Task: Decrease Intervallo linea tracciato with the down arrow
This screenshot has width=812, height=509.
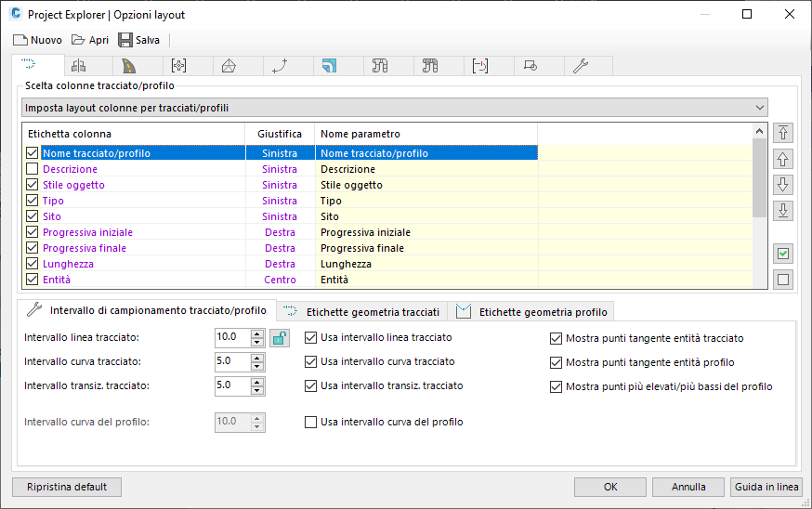Action: pos(256,342)
